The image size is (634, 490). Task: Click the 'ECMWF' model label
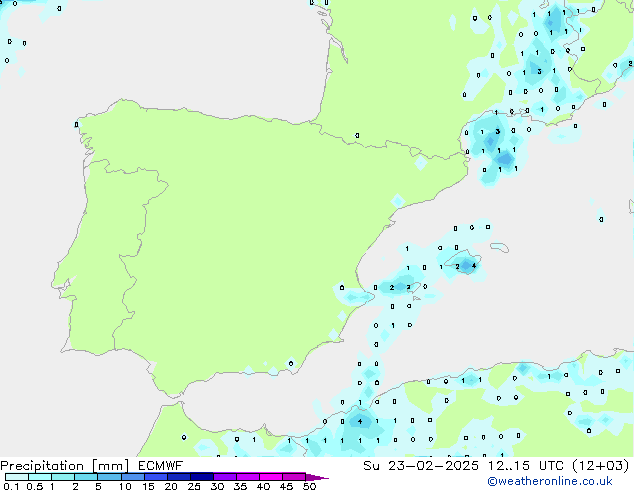pyautogui.click(x=161, y=466)
